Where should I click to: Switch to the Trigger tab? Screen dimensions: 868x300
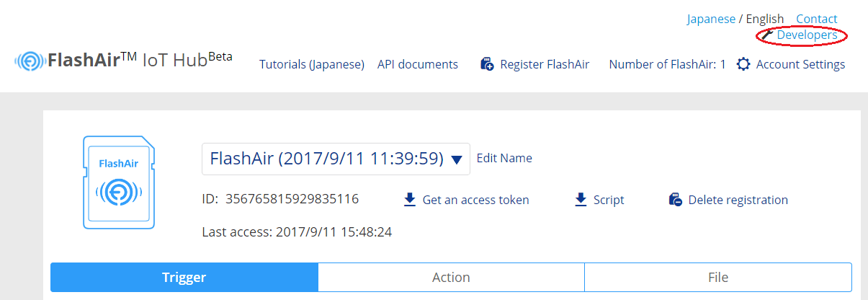(x=184, y=277)
